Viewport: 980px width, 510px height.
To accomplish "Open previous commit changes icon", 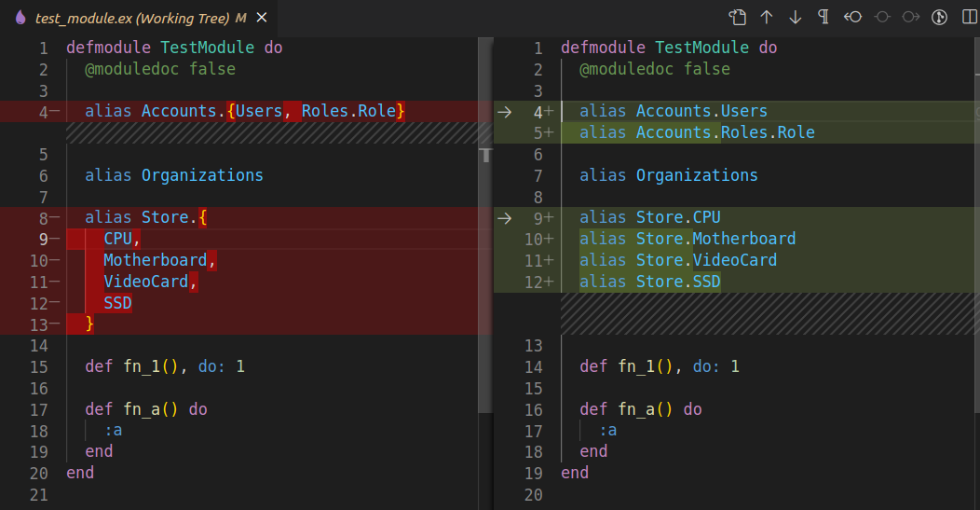I will [x=852, y=17].
